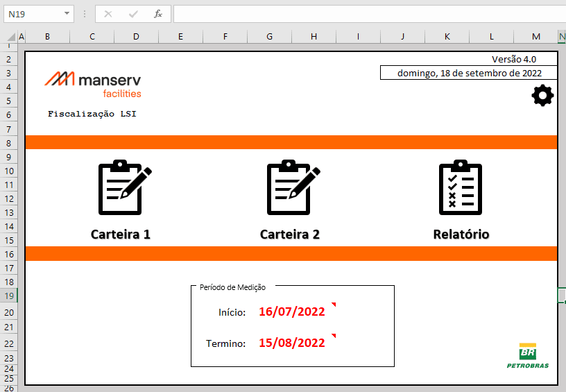Viewport: 566px width, 392px height.
Task: Click the formula bar cancel X icon
Action: pos(108,14)
